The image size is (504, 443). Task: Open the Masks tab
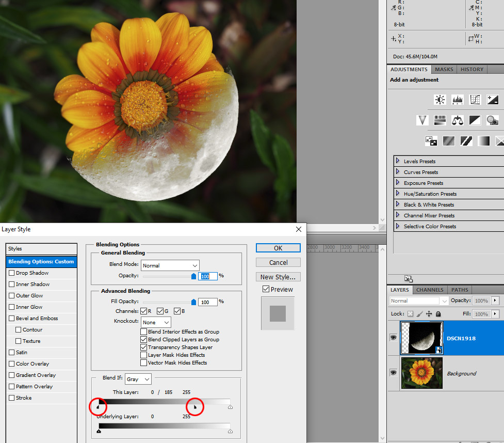coord(444,69)
